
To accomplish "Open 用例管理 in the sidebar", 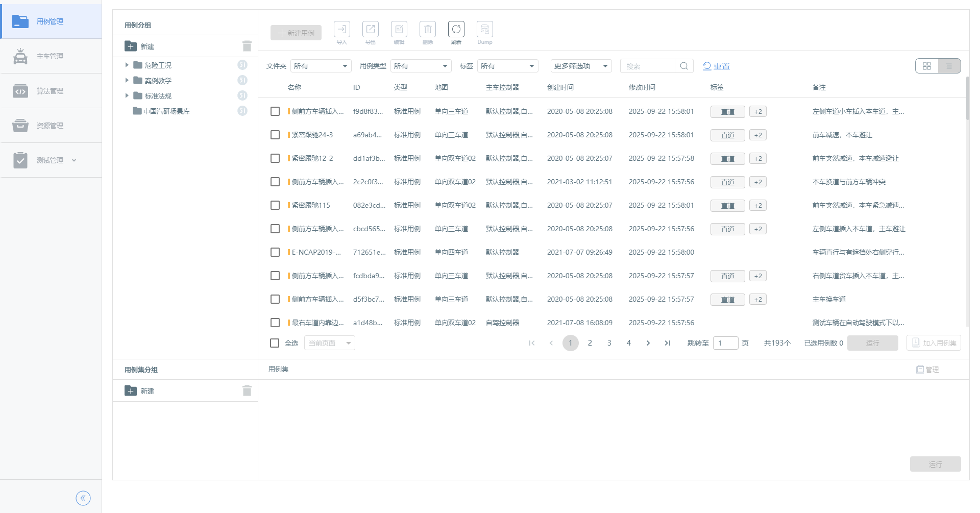I will click(51, 21).
